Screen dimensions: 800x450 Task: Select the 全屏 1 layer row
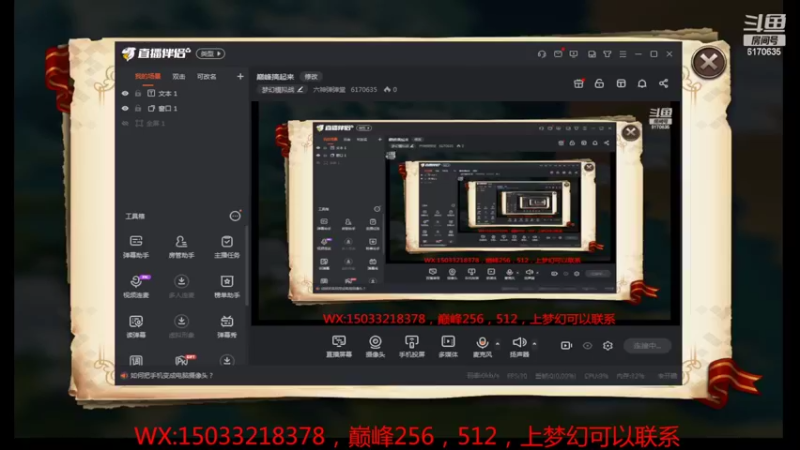pos(181,123)
